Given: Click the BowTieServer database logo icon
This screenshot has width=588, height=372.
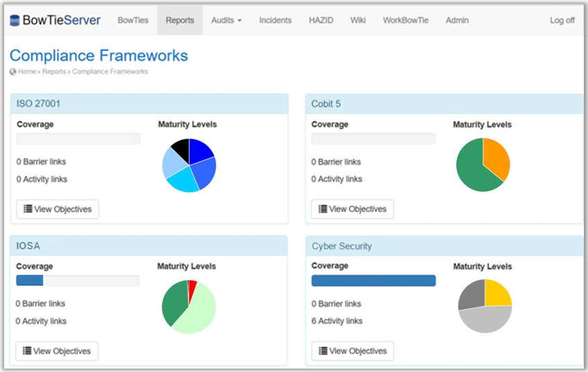Looking at the screenshot, I should pos(15,21).
